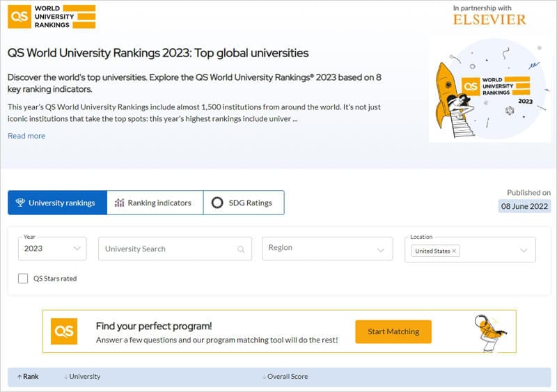This screenshot has width=557, height=392.
Task: Click the trophy icon on University rankings tab
Action: point(19,203)
